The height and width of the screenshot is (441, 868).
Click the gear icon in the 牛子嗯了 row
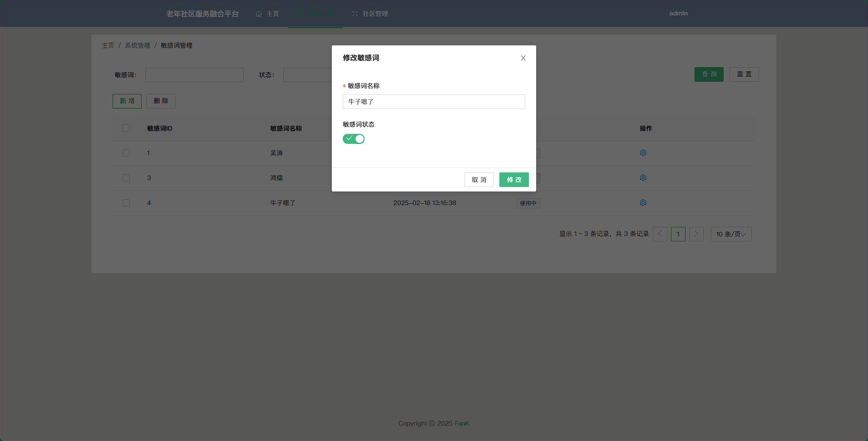643,203
